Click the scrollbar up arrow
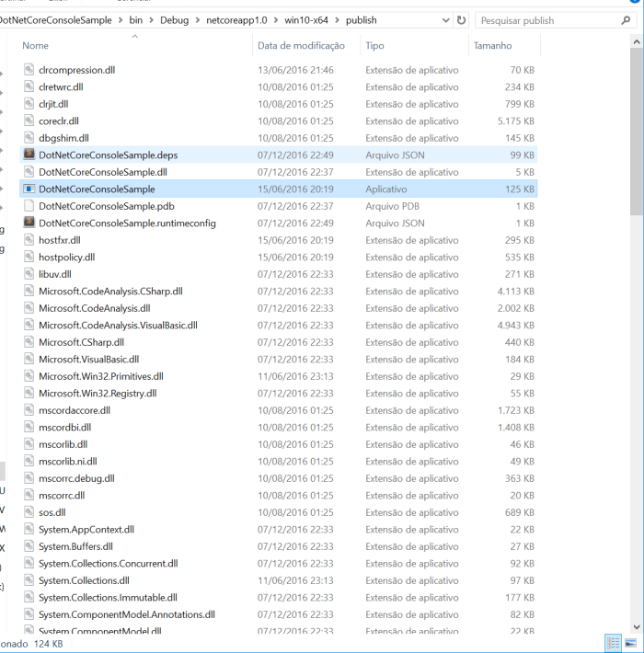Screen dimensions: 644x653 637,41
